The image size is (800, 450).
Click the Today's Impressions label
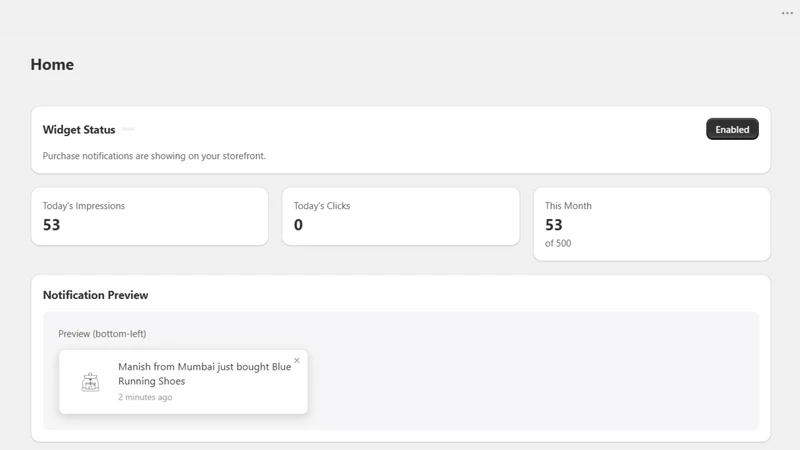coord(84,206)
